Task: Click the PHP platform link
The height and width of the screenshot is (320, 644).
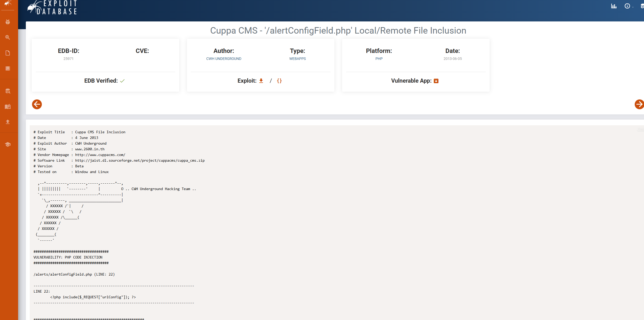Action: (x=379, y=59)
